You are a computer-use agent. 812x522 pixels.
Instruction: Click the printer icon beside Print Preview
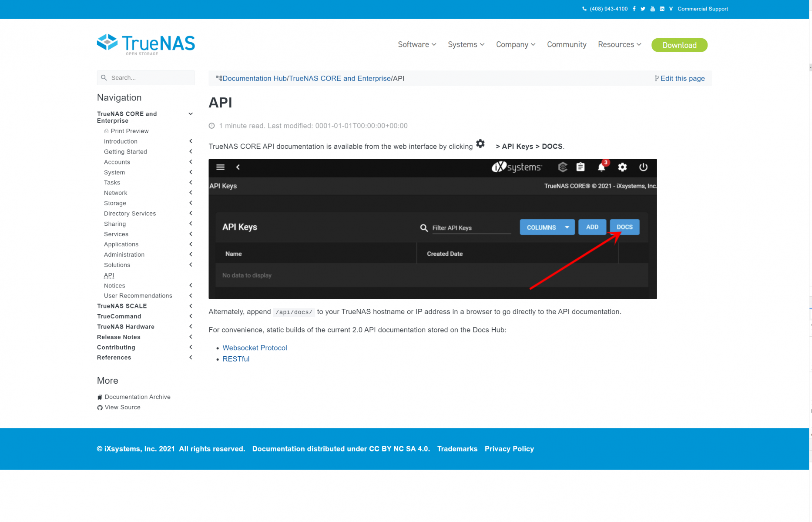[x=106, y=131]
